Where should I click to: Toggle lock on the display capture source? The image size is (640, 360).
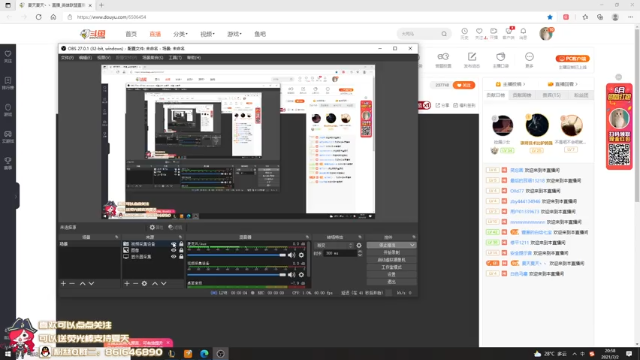pos(181,257)
